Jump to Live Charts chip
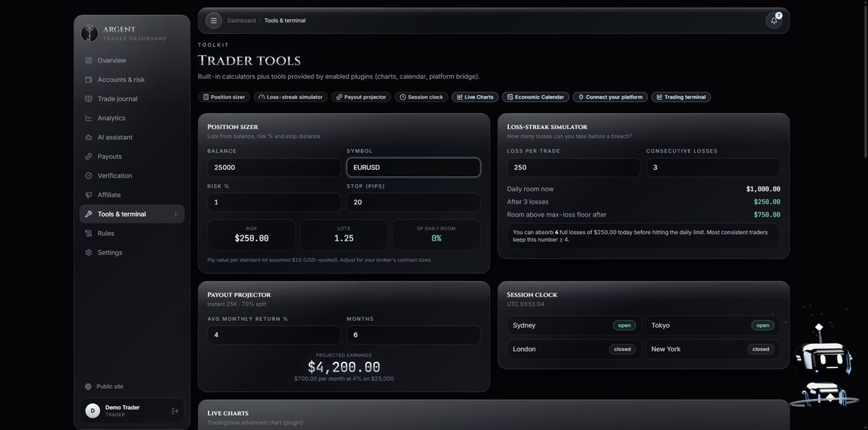This screenshot has width=868, height=430. (475, 97)
